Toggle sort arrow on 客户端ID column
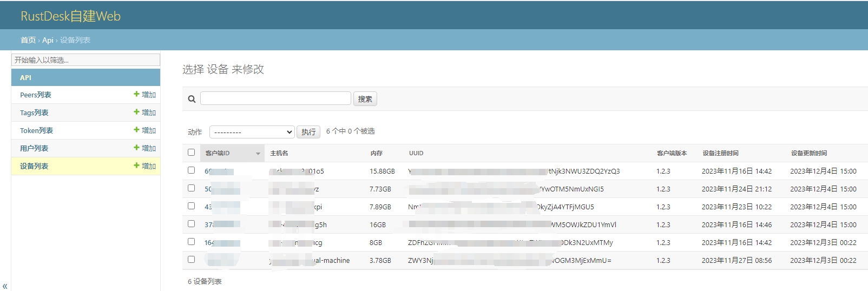The height and width of the screenshot is (291, 868). [x=258, y=154]
